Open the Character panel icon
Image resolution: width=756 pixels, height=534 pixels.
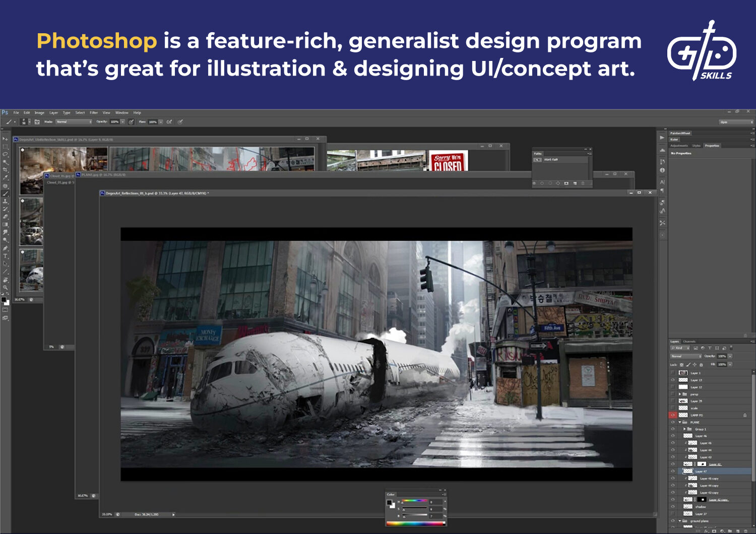(x=662, y=182)
